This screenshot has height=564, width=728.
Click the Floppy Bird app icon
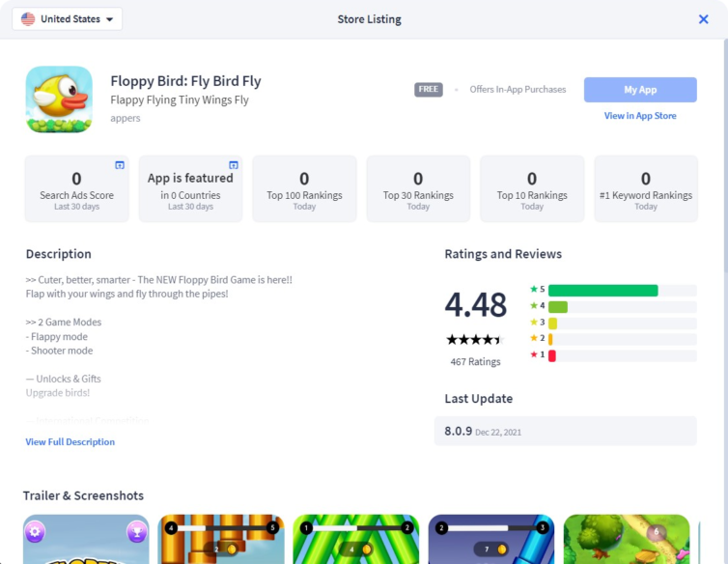(x=59, y=99)
